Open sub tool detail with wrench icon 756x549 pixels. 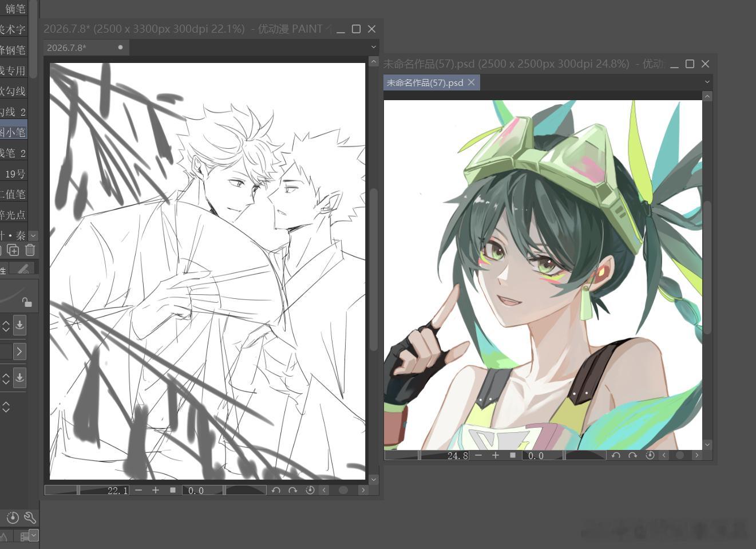(x=30, y=518)
